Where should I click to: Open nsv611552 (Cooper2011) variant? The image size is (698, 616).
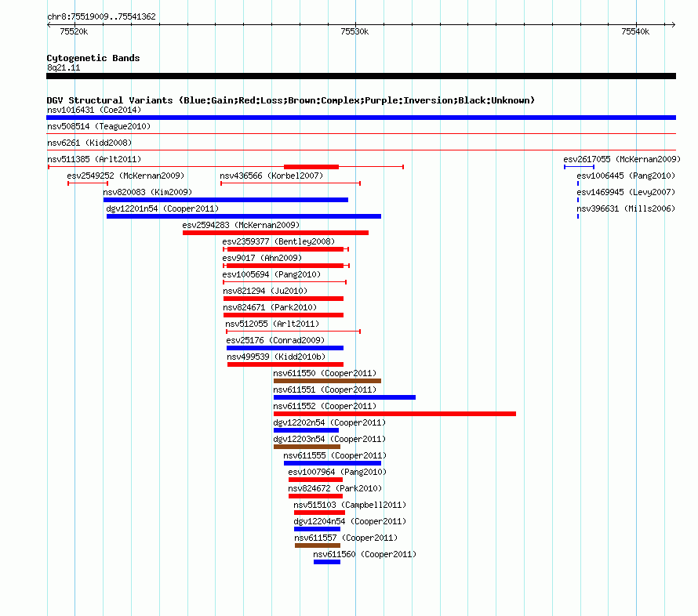pyautogui.click(x=325, y=406)
